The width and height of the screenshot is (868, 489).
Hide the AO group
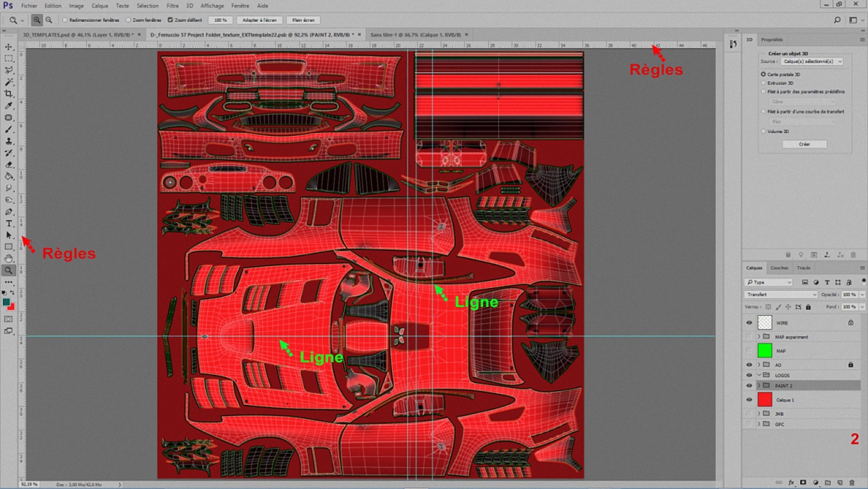(x=749, y=365)
